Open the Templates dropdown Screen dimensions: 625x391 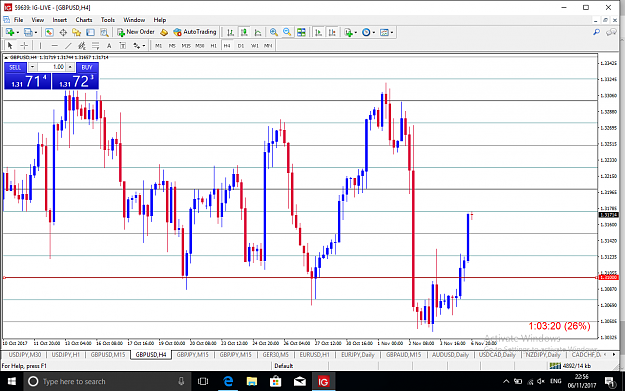click(386, 32)
